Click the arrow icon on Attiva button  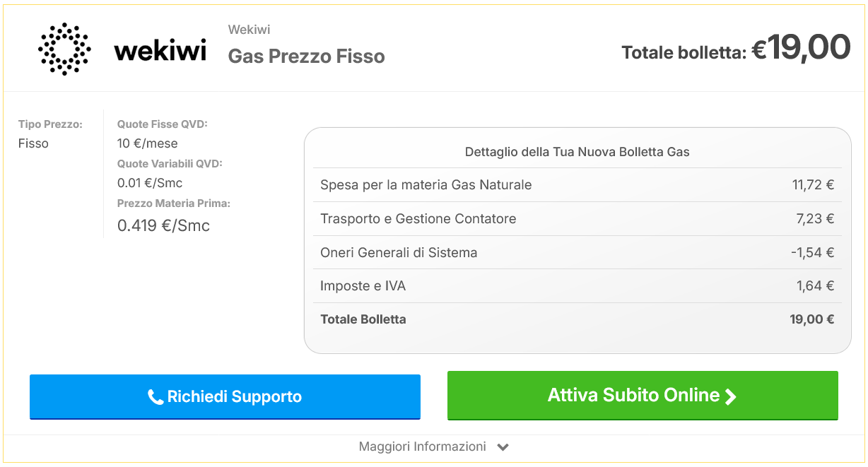coord(731,396)
